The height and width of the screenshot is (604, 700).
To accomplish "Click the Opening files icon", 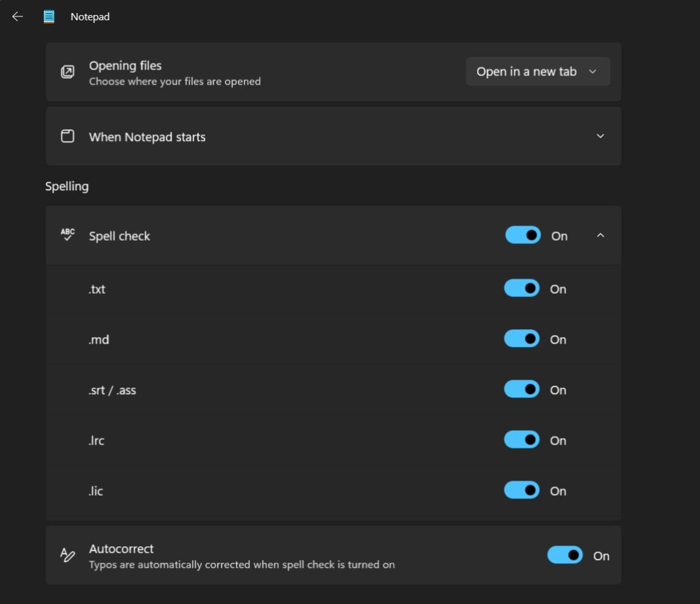I will tap(68, 72).
